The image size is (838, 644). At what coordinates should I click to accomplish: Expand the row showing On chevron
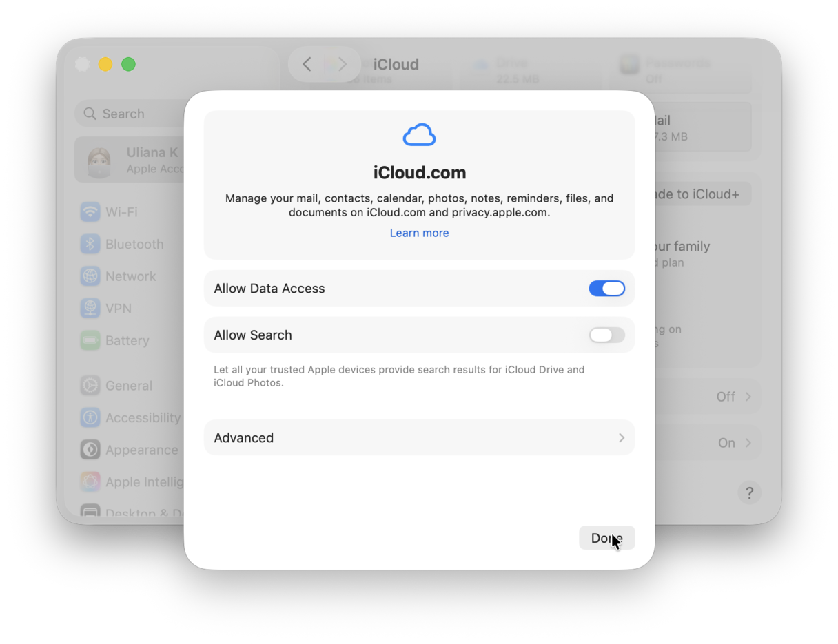tap(748, 443)
